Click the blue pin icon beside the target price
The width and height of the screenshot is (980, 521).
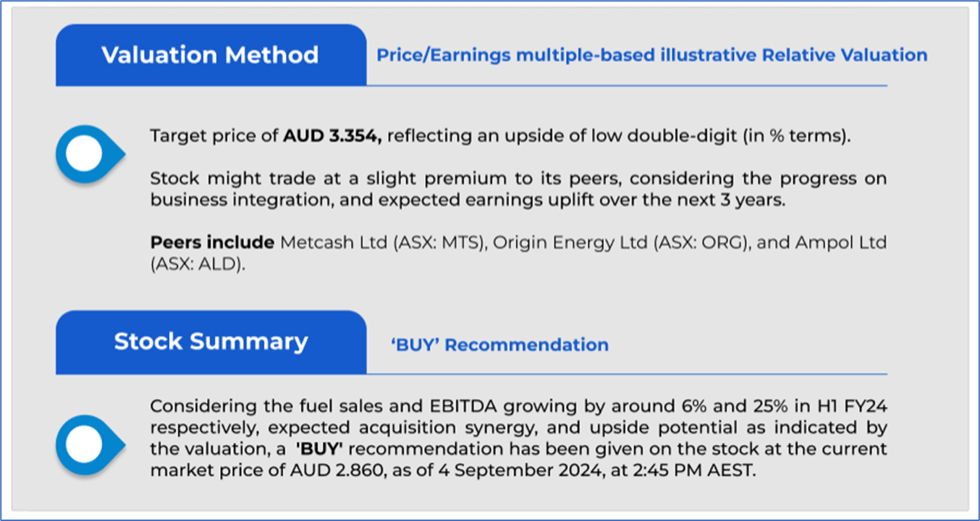pos(85,154)
